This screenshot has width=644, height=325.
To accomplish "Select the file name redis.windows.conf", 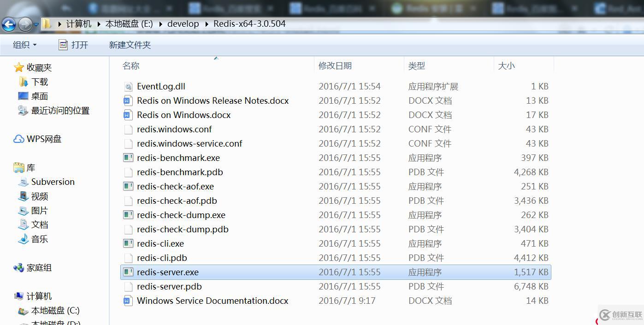I will click(x=174, y=129).
